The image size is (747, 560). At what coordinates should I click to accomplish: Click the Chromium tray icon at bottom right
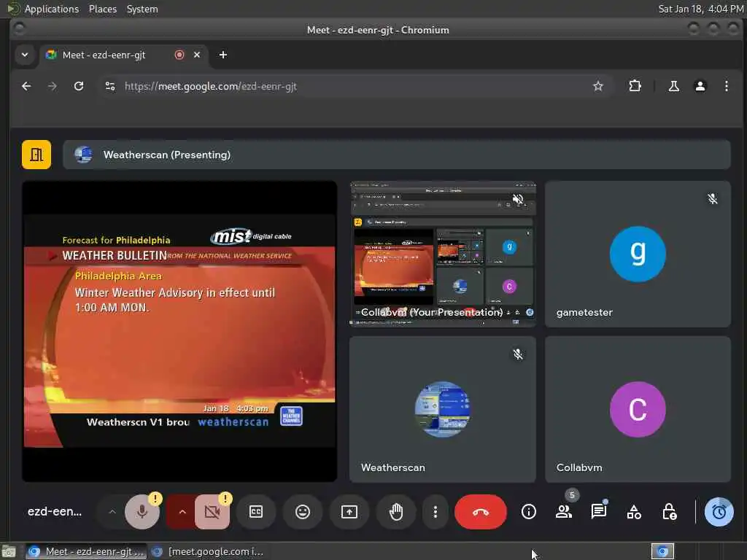[x=662, y=551]
